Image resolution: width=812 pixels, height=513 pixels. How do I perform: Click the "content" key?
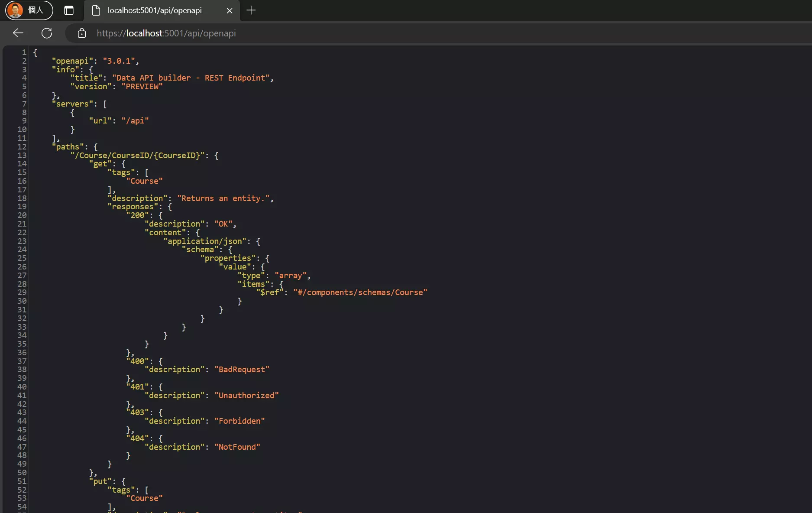(165, 233)
